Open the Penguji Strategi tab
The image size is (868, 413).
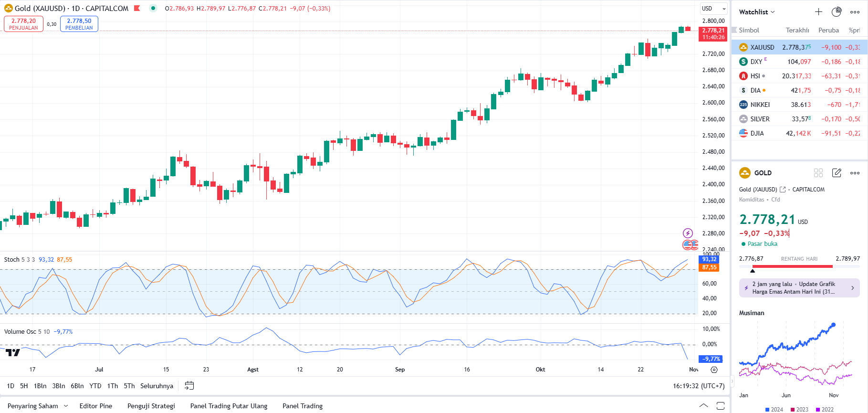click(x=151, y=406)
